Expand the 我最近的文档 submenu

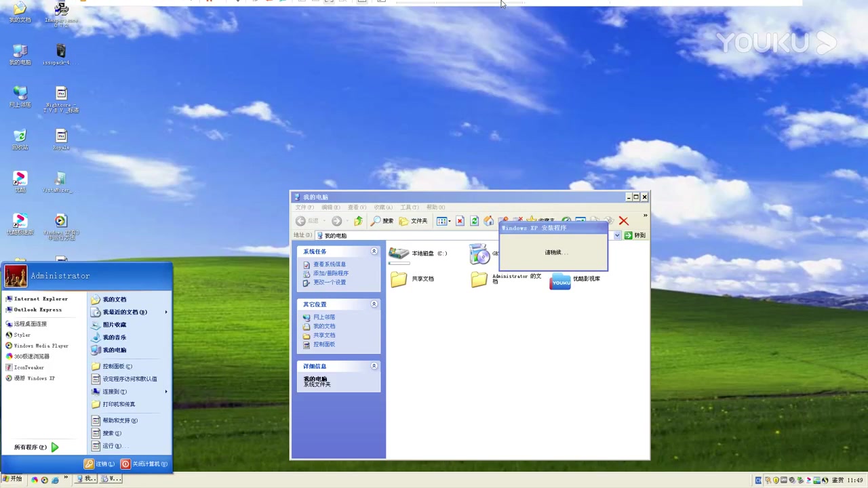124,312
